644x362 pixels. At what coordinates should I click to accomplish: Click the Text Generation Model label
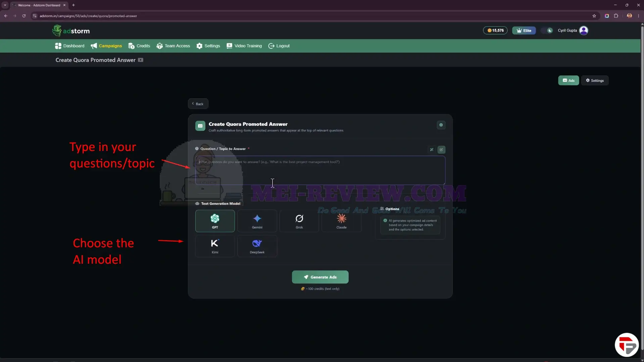220,204
